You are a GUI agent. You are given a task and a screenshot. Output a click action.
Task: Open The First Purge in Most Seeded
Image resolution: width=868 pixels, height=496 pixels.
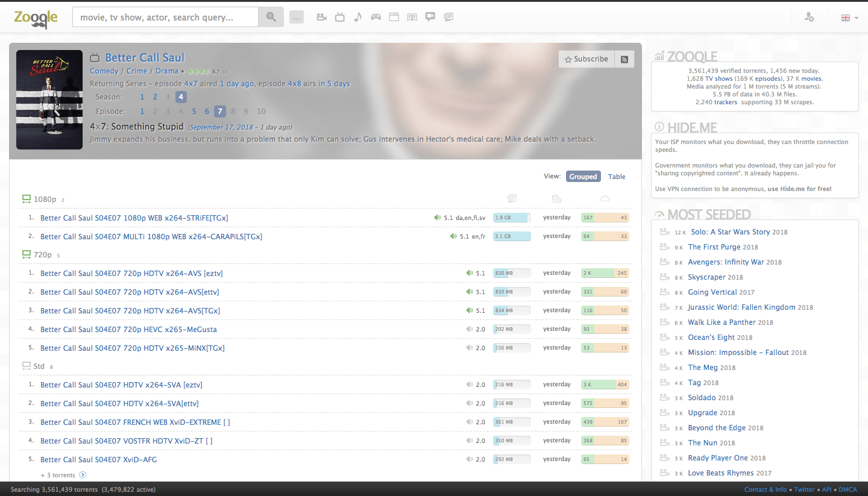714,247
